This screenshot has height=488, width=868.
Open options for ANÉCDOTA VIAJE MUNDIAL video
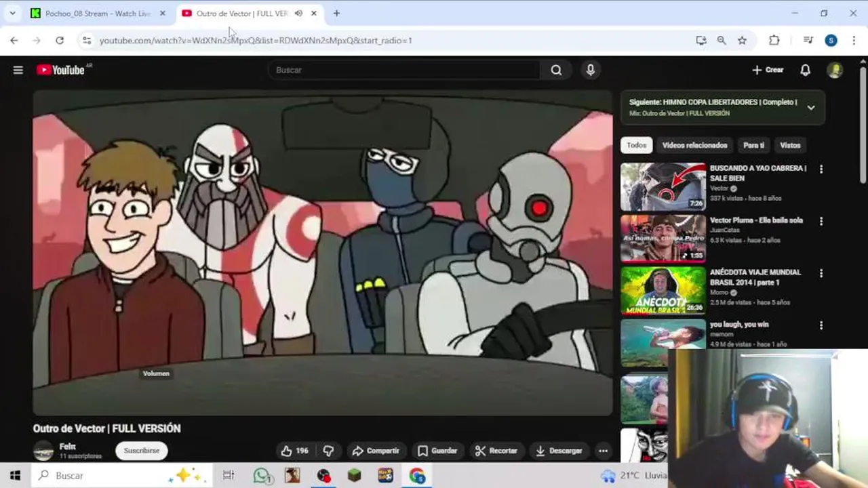pyautogui.click(x=821, y=274)
